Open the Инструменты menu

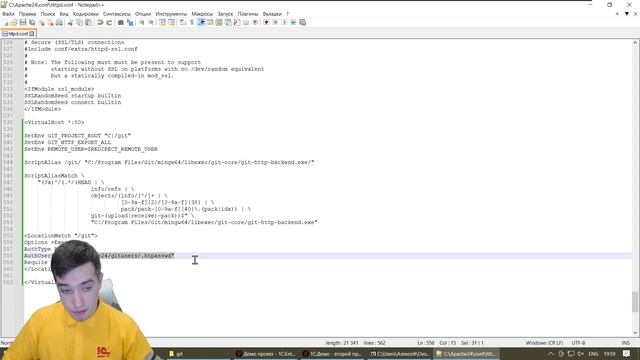(171, 14)
